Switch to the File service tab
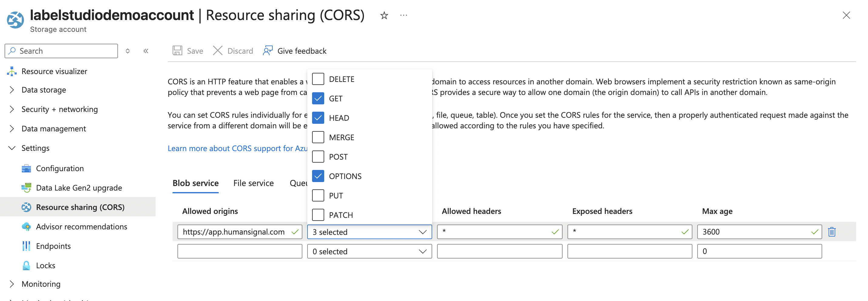 point(253,183)
